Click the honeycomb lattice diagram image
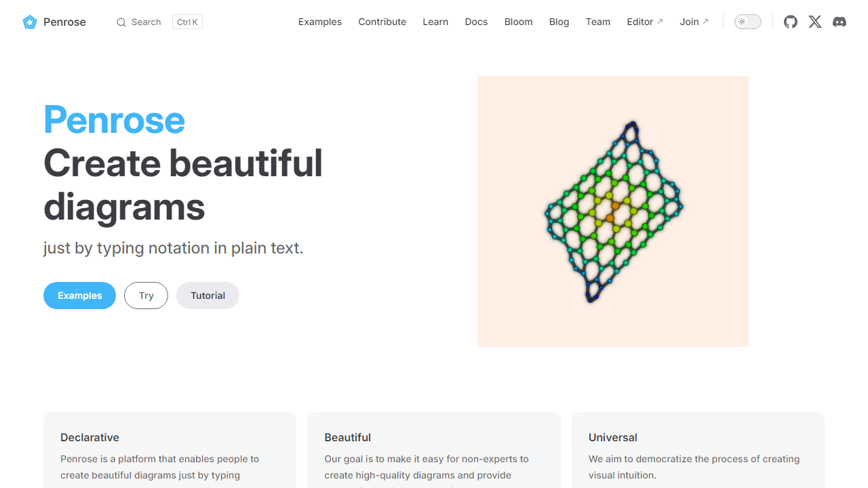 tap(613, 211)
